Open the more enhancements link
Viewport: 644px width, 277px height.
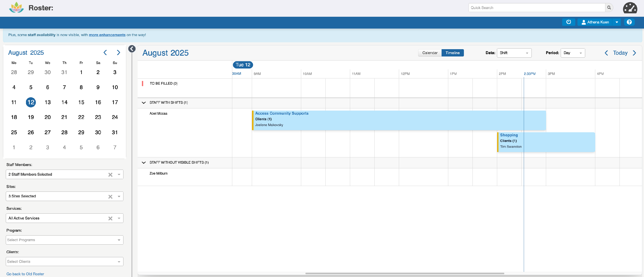tap(107, 35)
